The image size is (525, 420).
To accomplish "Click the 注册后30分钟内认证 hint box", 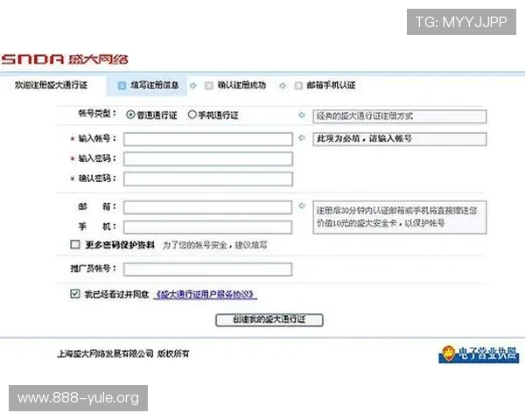I will point(400,217).
